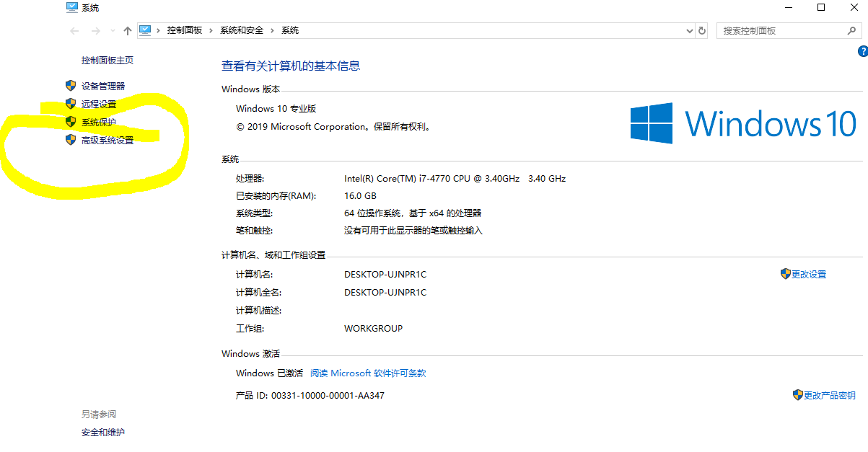Select 64 位操作系统 system type text

tap(413, 213)
